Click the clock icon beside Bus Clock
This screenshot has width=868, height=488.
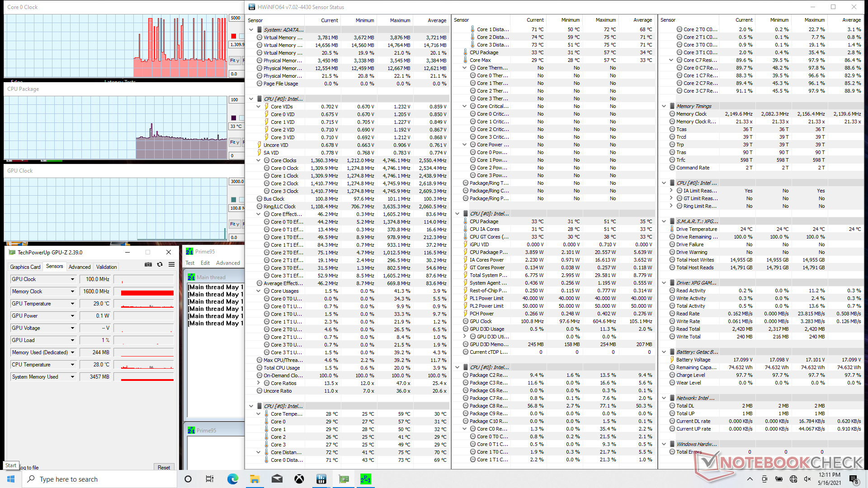tap(259, 199)
